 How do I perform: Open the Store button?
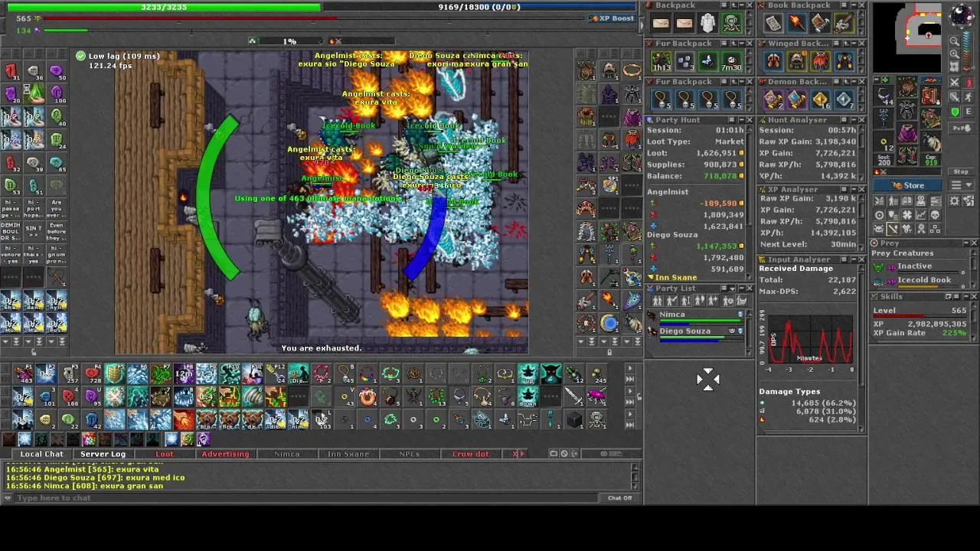click(907, 185)
